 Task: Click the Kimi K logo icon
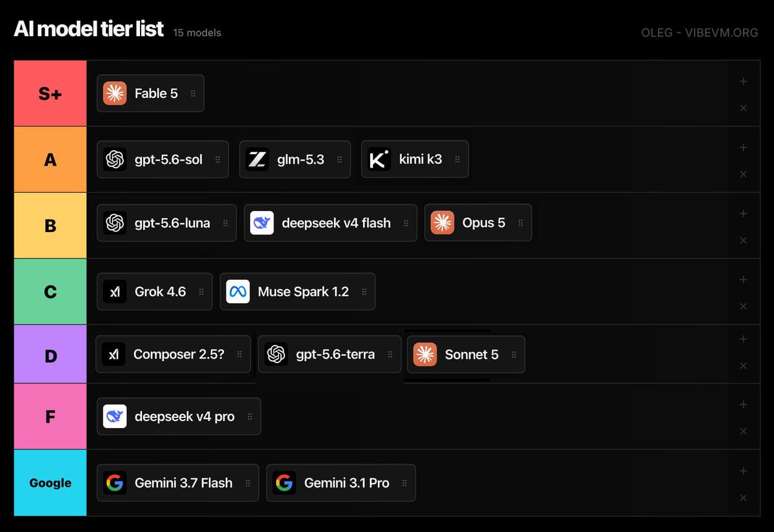[x=379, y=159]
